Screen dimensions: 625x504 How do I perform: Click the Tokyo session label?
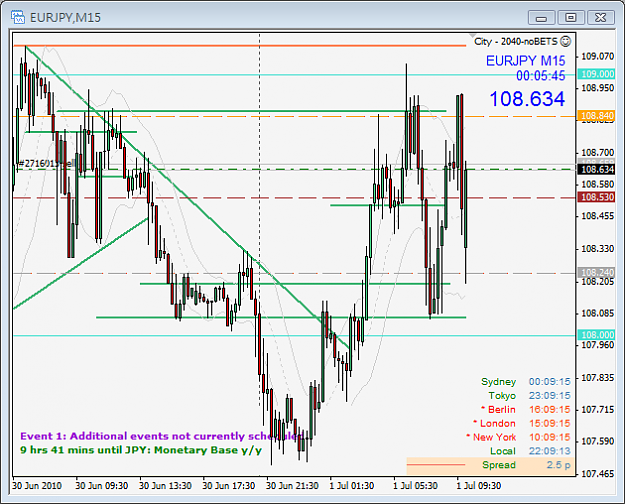pos(502,396)
